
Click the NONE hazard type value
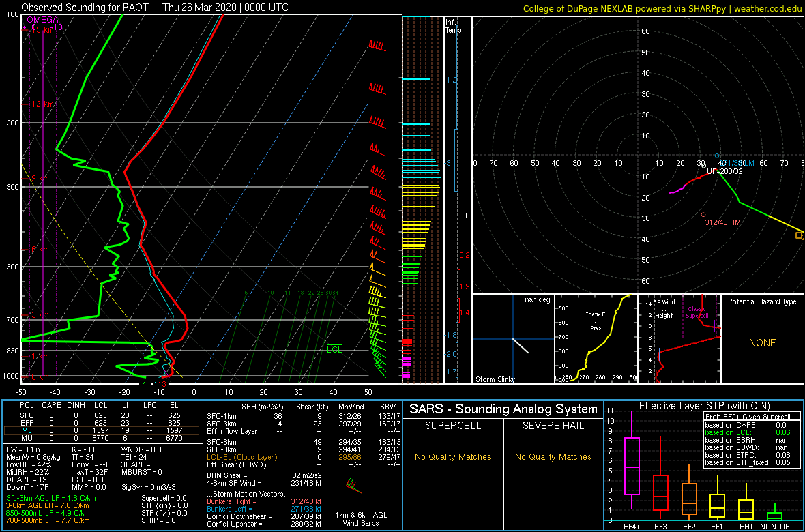pos(763,343)
